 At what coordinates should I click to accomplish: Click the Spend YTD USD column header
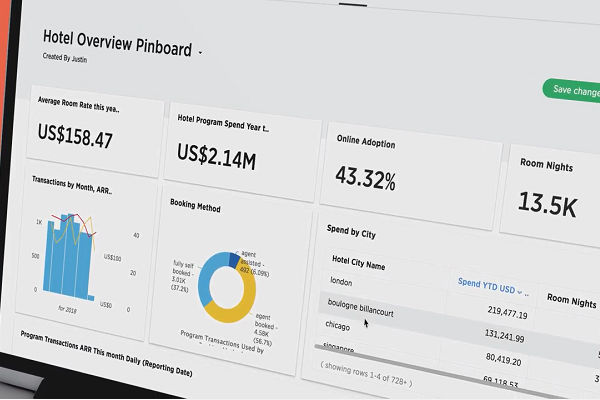click(x=487, y=286)
